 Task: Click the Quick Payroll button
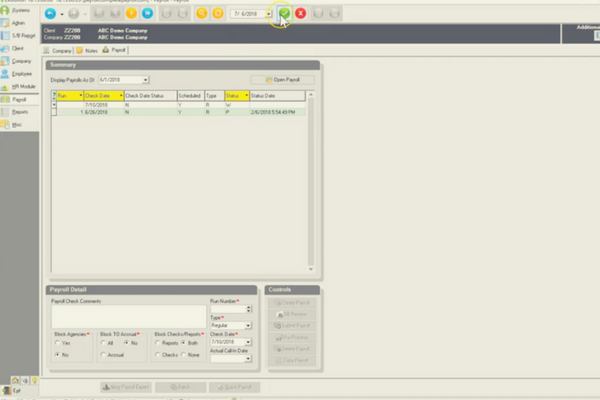coord(235,387)
